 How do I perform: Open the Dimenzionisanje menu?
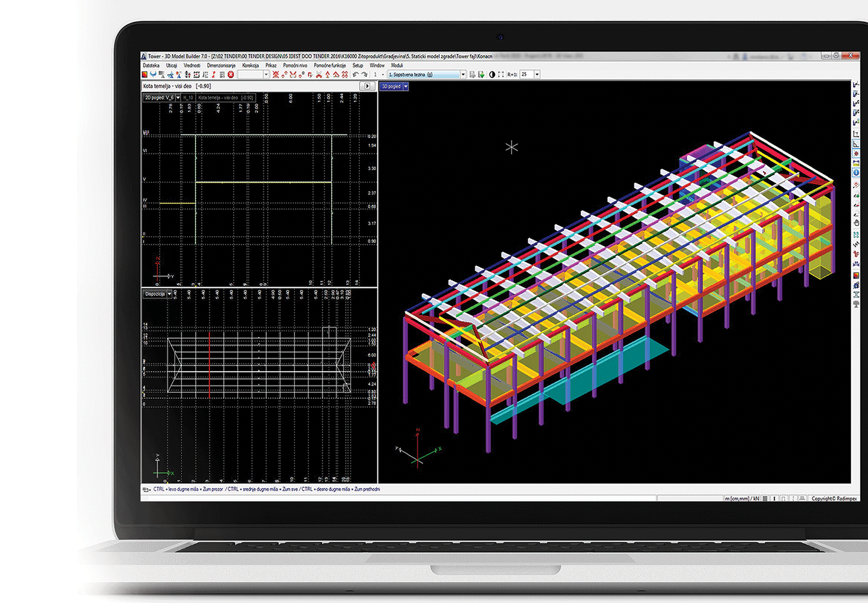(x=221, y=65)
